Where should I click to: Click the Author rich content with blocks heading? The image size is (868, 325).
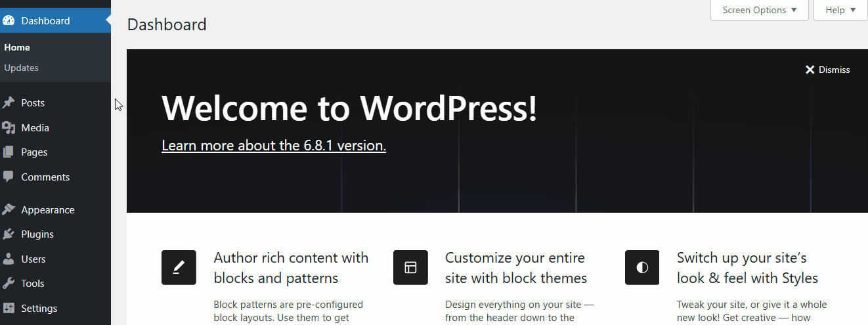[x=291, y=268]
